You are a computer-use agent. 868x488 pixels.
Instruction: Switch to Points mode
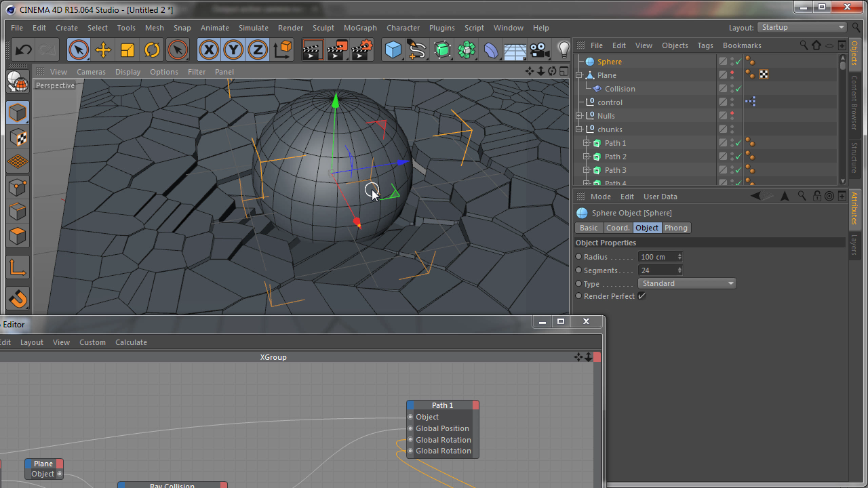click(x=18, y=187)
